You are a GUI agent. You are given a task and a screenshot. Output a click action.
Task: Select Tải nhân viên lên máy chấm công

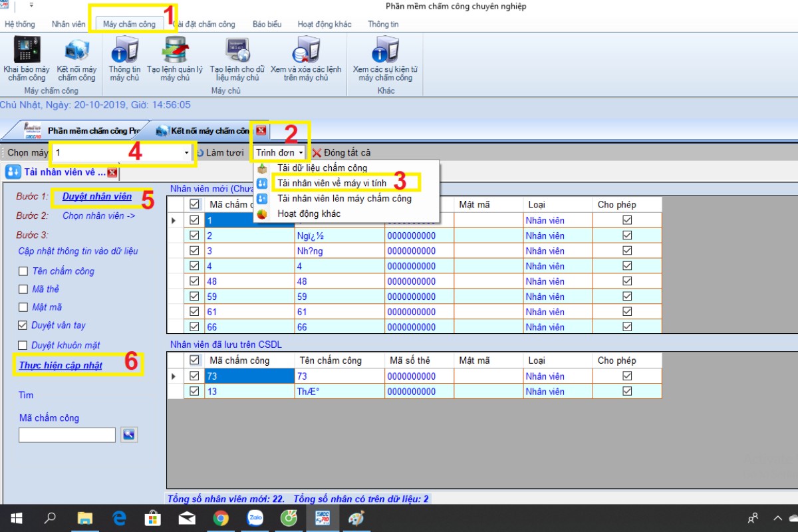click(x=344, y=198)
